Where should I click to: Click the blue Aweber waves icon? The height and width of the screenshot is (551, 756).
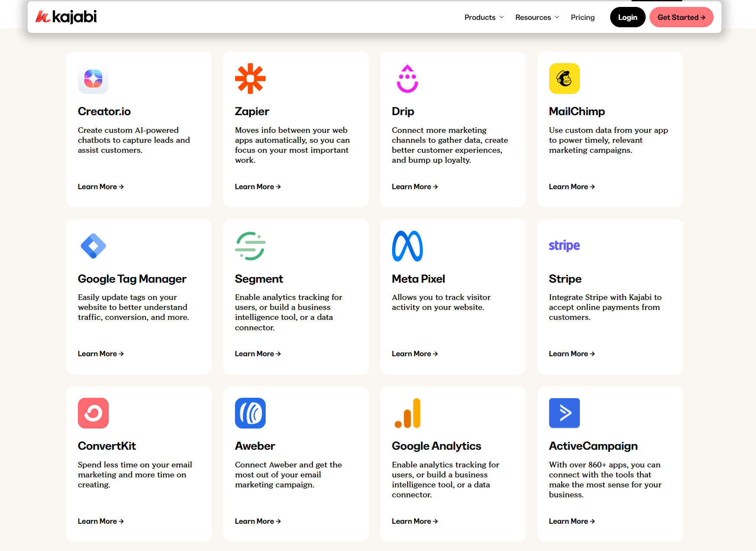pyautogui.click(x=250, y=413)
